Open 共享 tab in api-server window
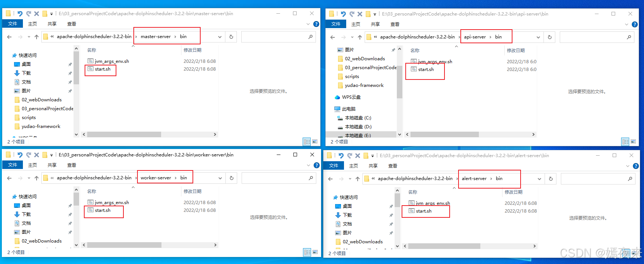The width and height of the screenshot is (644, 264). pyautogui.click(x=375, y=24)
